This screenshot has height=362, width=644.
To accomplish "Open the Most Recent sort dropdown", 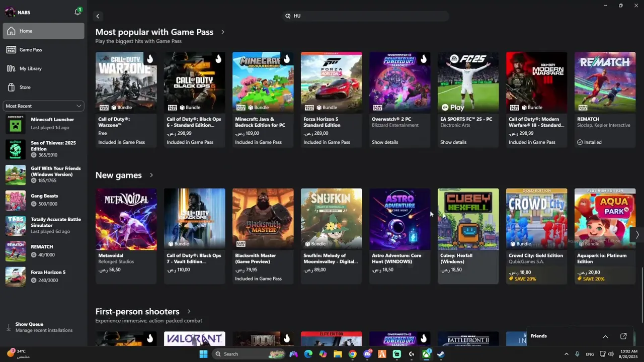I will tap(44, 106).
